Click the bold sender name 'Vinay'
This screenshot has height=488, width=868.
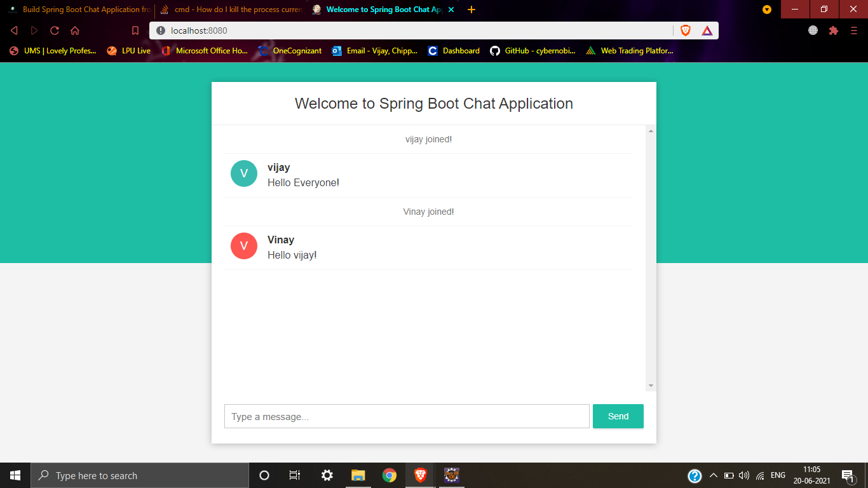click(x=281, y=240)
